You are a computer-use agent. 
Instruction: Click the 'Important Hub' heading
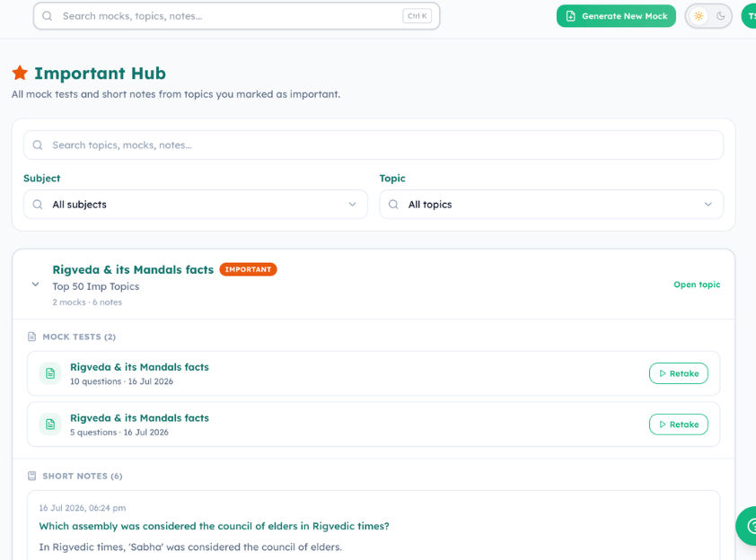(100, 74)
